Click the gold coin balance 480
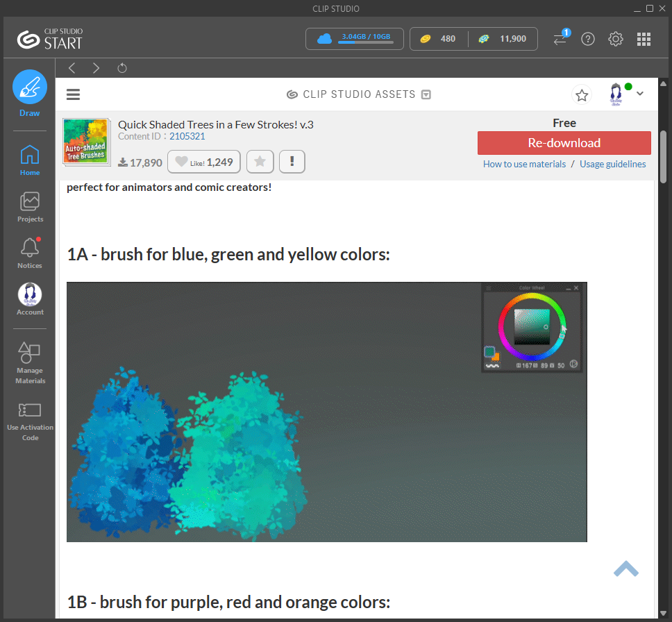Viewport: 672px width, 622px height. [x=439, y=39]
